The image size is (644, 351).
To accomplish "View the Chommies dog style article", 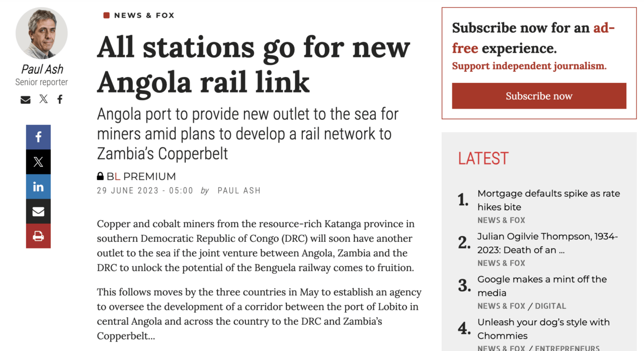I will (543, 328).
